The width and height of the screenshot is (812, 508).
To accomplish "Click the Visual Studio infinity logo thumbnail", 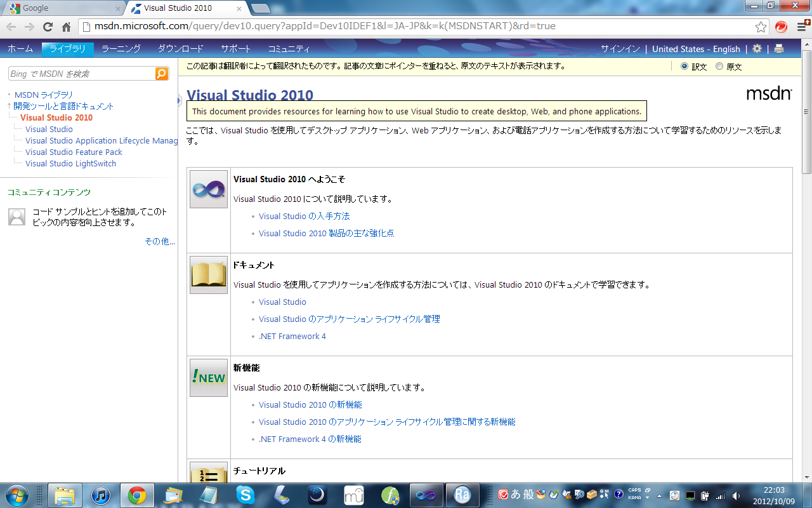I will point(209,189).
